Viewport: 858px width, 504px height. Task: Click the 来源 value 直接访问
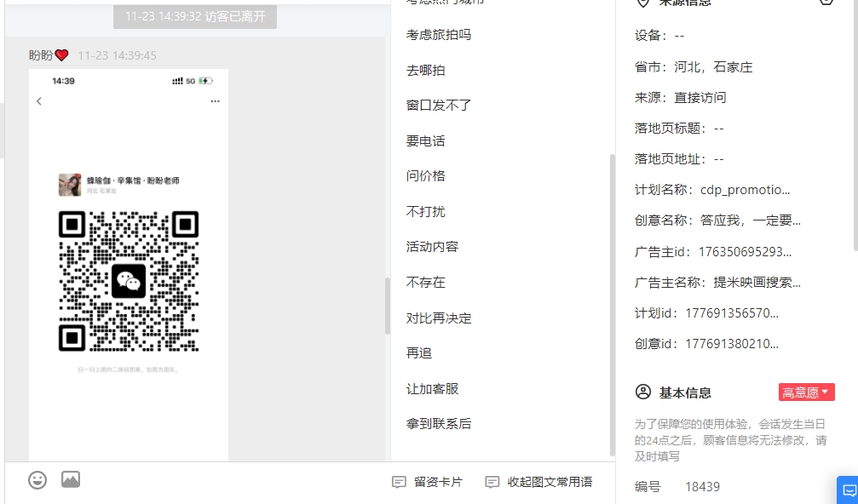700,97
